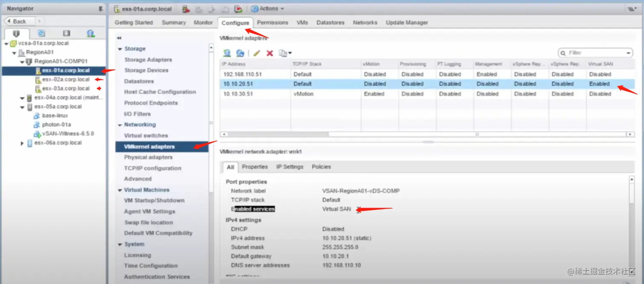Image resolution: width=644 pixels, height=284 pixels.
Task: Open Time Configuration settings
Action: (151, 266)
